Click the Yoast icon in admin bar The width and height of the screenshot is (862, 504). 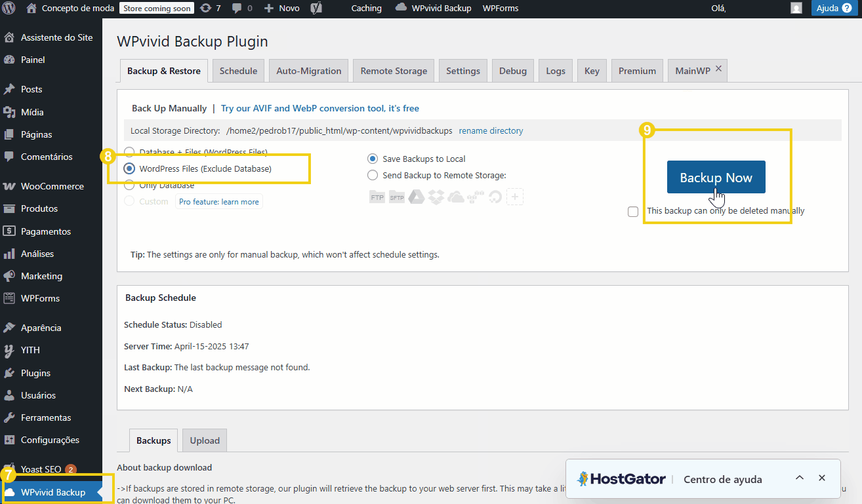[x=316, y=8]
